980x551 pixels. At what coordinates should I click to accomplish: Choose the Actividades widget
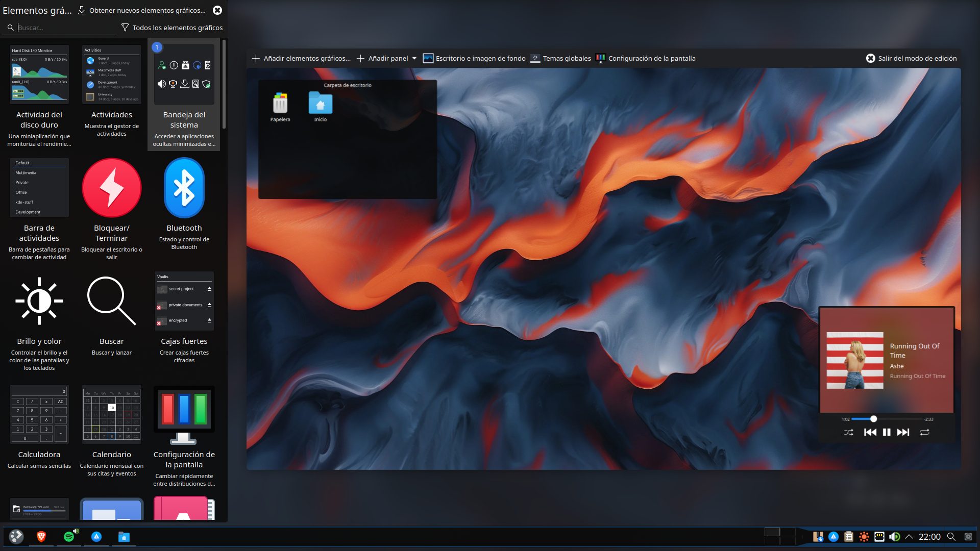pyautogui.click(x=112, y=95)
